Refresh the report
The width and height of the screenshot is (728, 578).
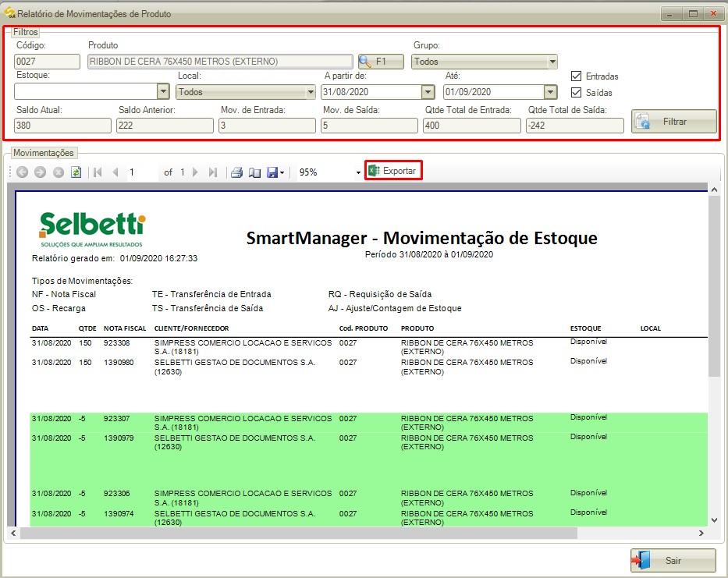(76, 172)
